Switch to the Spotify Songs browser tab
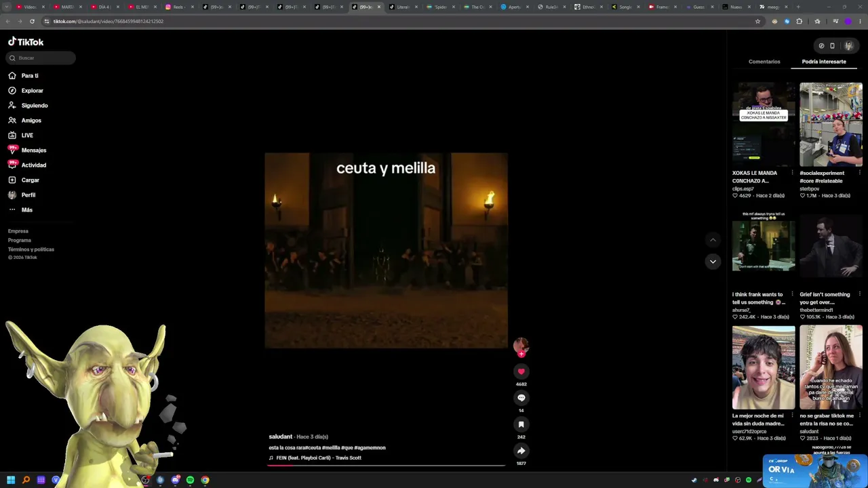868x488 pixels. [624, 7]
